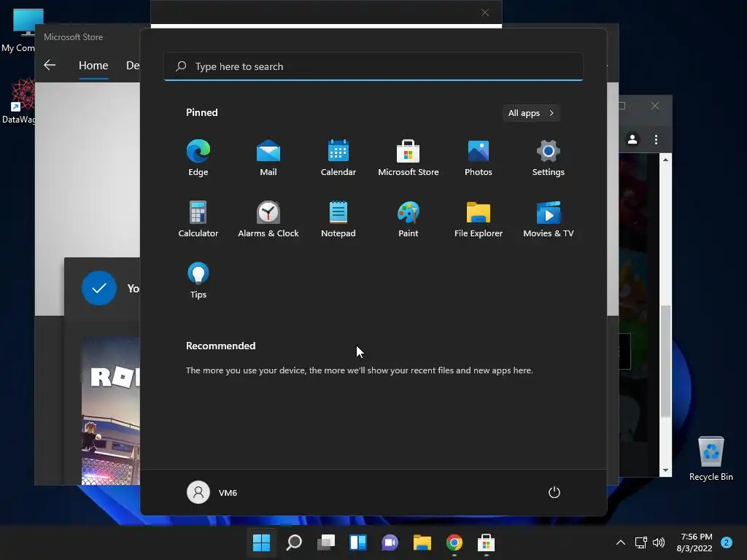Select the Recycle Bin desktop icon
This screenshot has width=747, height=560.
pyautogui.click(x=711, y=459)
